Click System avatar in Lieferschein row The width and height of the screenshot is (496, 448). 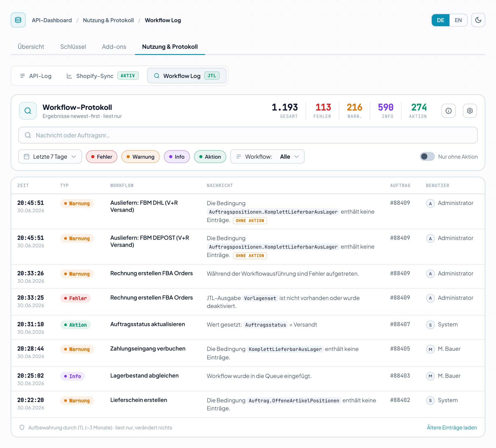click(x=430, y=401)
